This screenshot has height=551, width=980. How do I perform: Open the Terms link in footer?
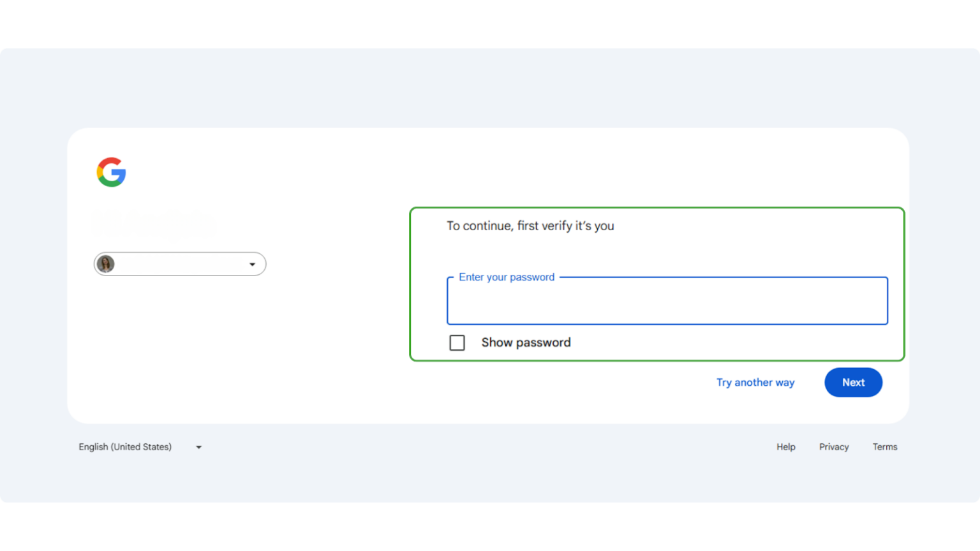click(884, 447)
